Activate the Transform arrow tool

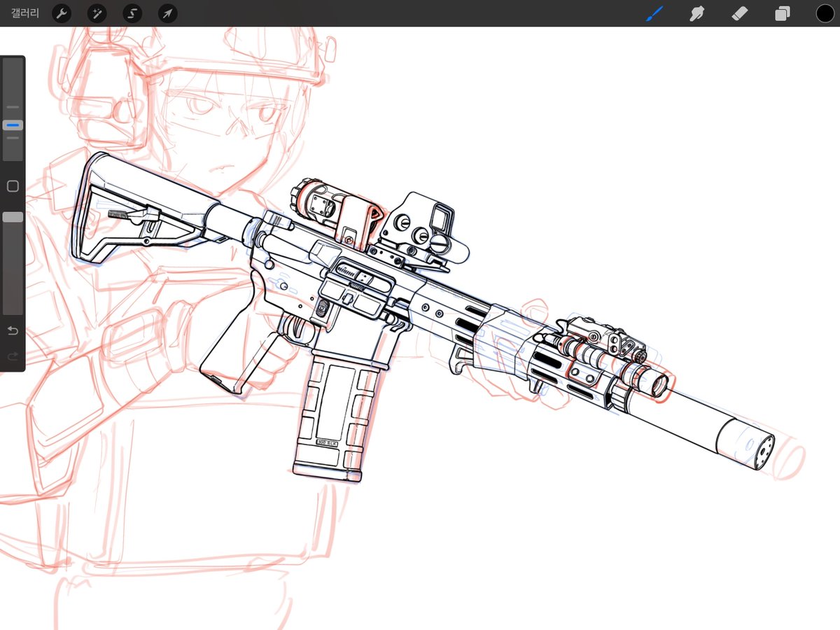click(167, 13)
